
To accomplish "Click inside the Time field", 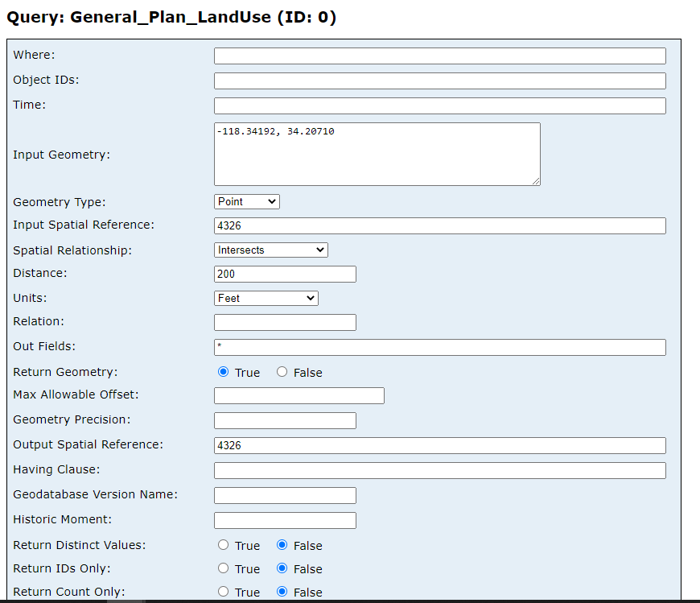I will 439,105.
